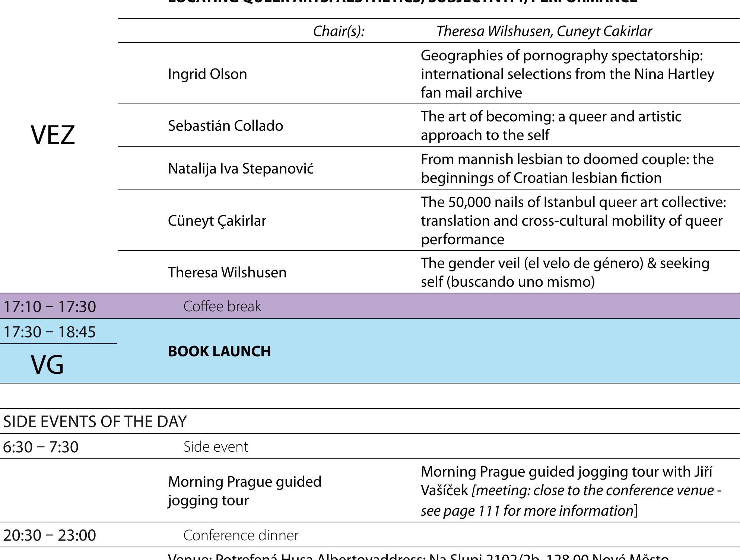Click the Chair(s): label
This screenshot has width=740, height=560.
pyautogui.click(x=339, y=31)
